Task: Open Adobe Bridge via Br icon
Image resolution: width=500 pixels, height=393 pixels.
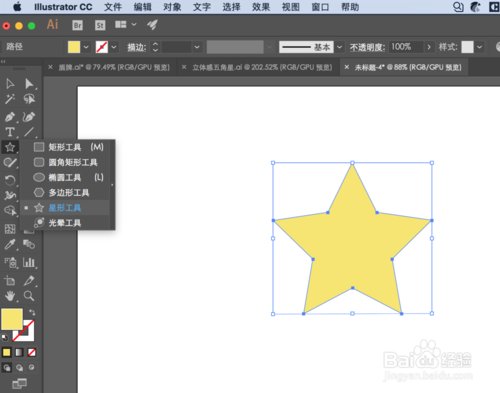Action: [77, 25]
